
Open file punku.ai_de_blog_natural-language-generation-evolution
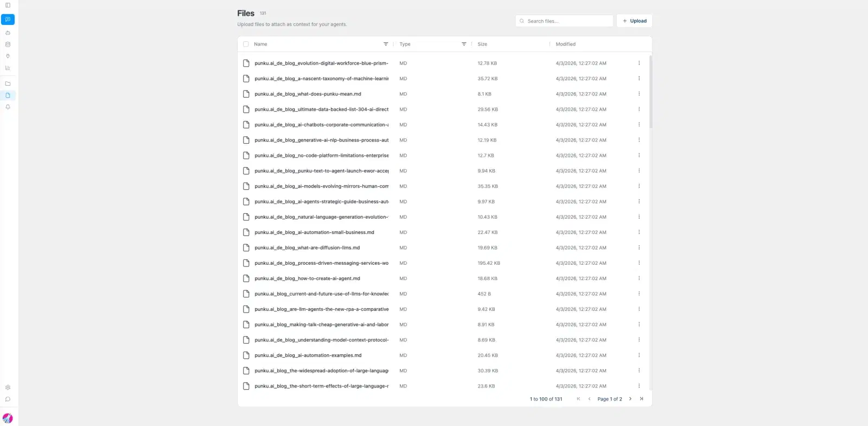click(321, 217)
